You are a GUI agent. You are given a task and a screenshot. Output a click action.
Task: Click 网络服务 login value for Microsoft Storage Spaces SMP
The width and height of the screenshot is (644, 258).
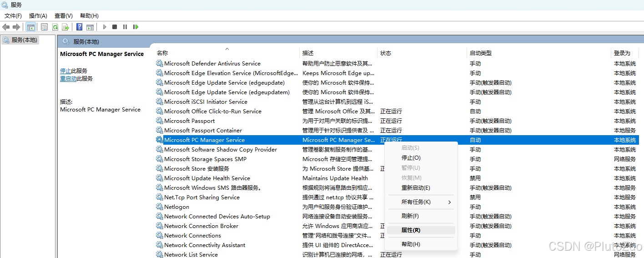point(625,159)
